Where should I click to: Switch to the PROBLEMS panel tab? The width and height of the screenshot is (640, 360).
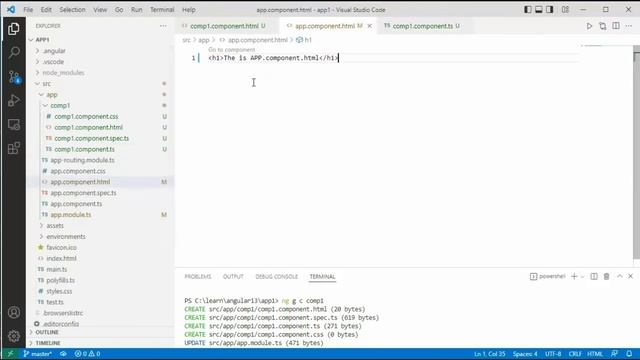tap(198, 276)
